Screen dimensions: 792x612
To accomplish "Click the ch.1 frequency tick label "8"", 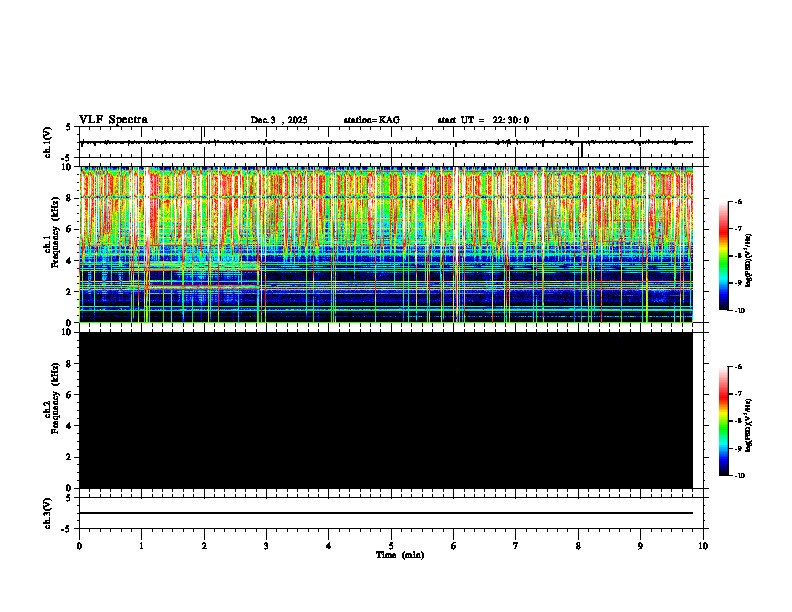I will click(70, 198).
